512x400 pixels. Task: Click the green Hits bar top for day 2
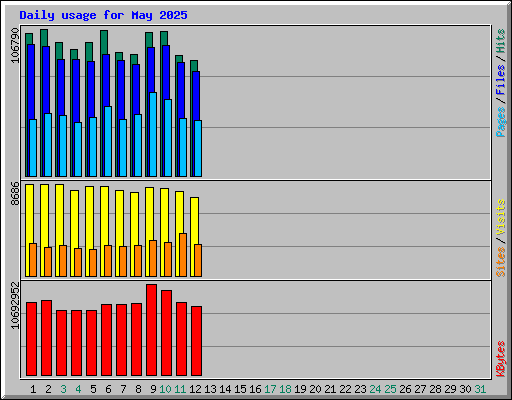(44, 38)
